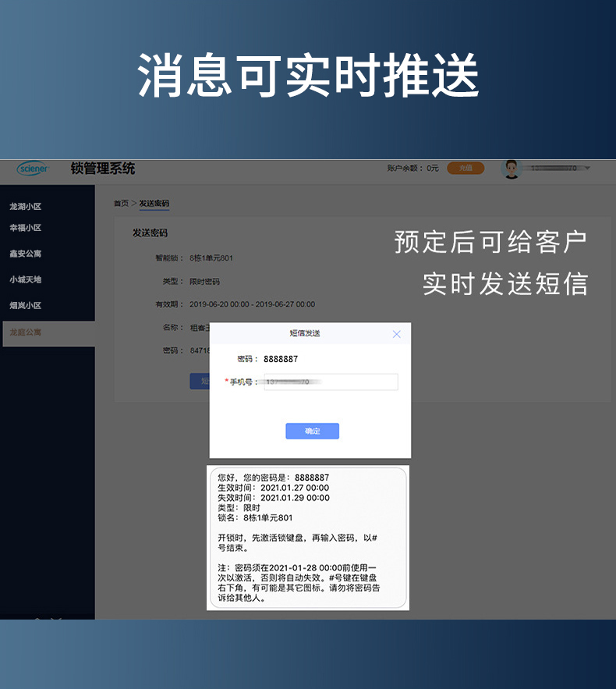Click the Sciener logo in the header

(33, 169)
